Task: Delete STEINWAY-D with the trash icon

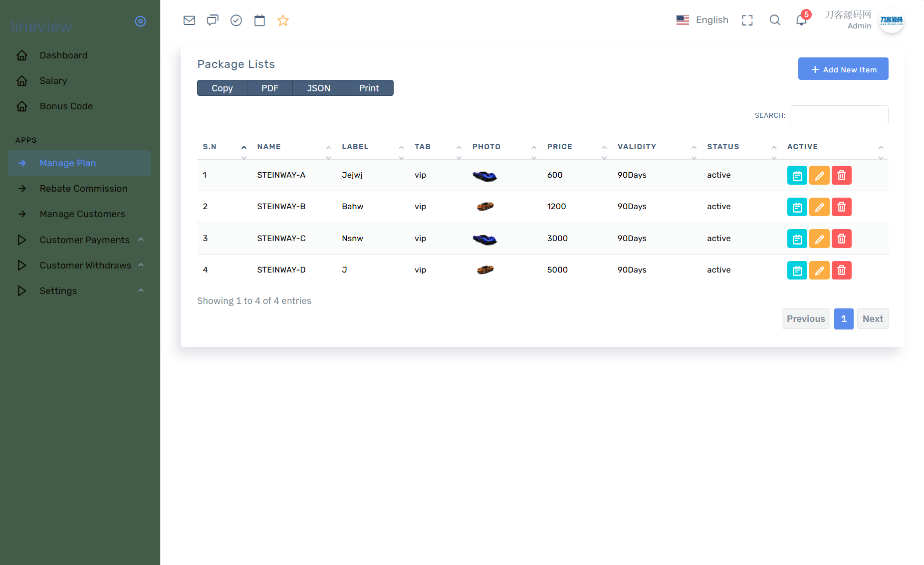Action: point(842,270)
